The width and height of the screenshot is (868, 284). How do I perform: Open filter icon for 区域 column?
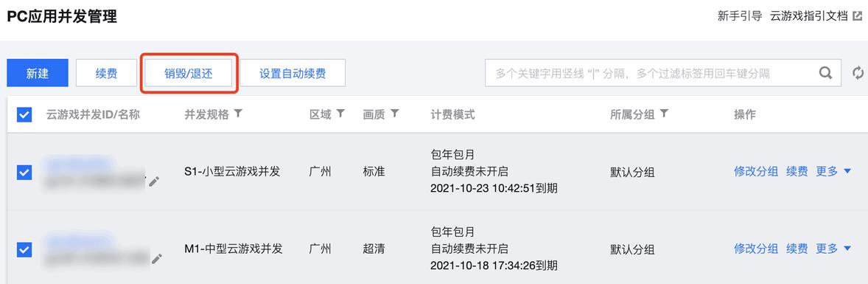click(x=340, y=114)
